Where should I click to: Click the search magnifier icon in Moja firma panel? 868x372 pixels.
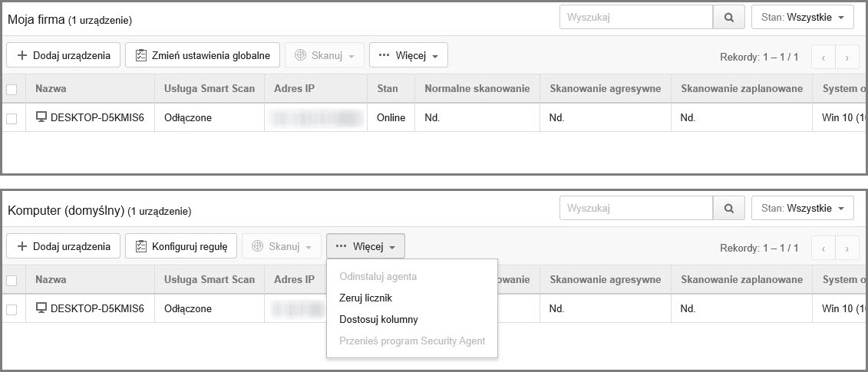(x=728, y=17)
